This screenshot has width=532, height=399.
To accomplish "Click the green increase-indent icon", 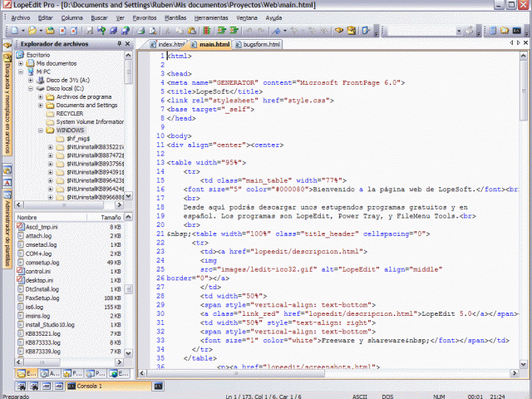I will 222,31.
